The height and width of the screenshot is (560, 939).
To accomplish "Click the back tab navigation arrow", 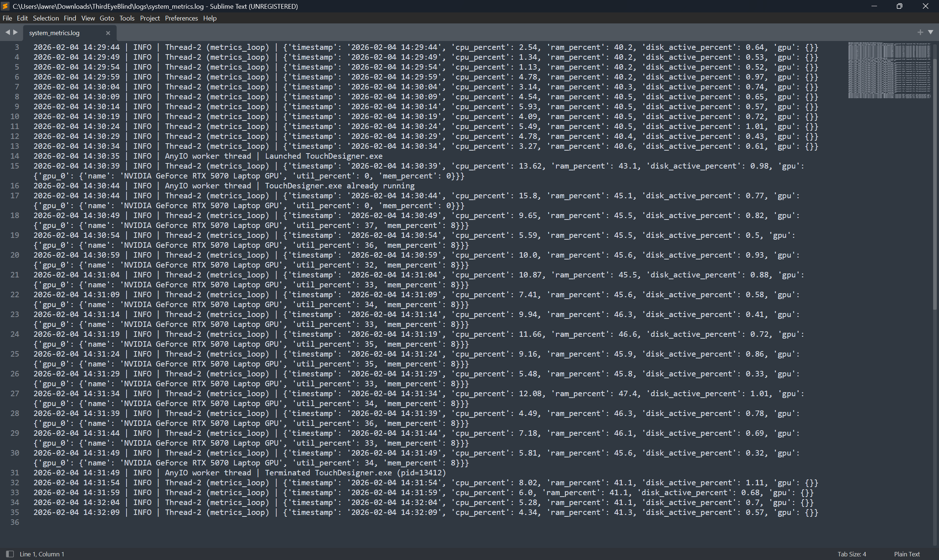I will 8,32.
